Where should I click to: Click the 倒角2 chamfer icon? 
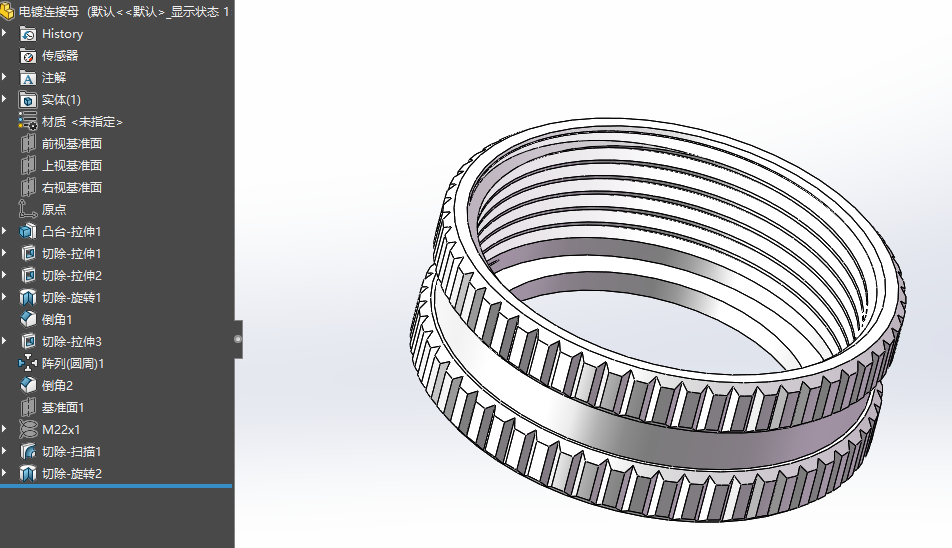click(x=28, y=385)
